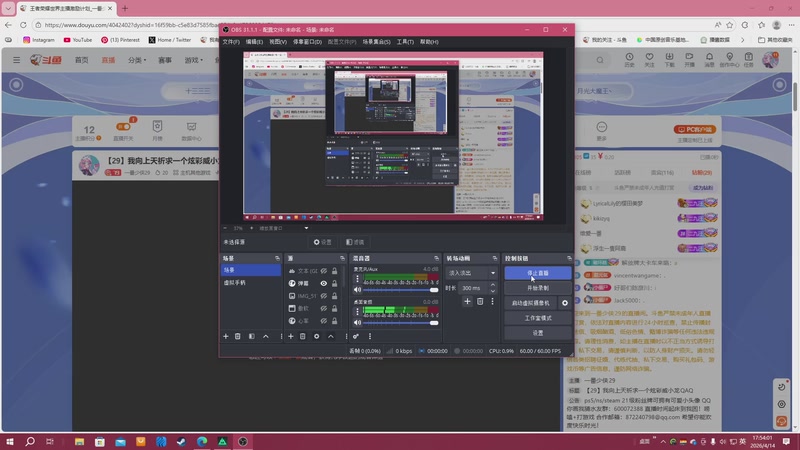Image resolution: width=800 pixels, height=450 pixels.
Task: Open the OBS 帮助(H) menu
Action: [x=429, y=42]
